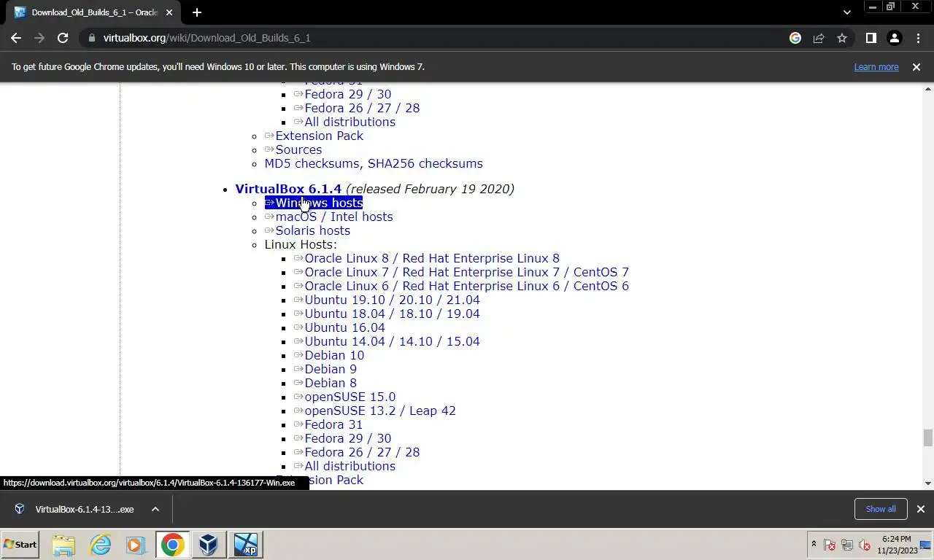Open the Learn more link
This screenshot has width=934, height=560.
(x=876, y=66)
